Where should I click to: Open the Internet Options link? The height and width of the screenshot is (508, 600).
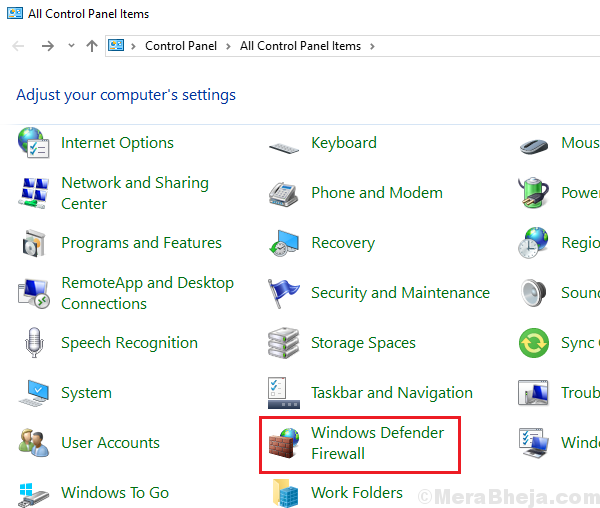tap(117, 143)
